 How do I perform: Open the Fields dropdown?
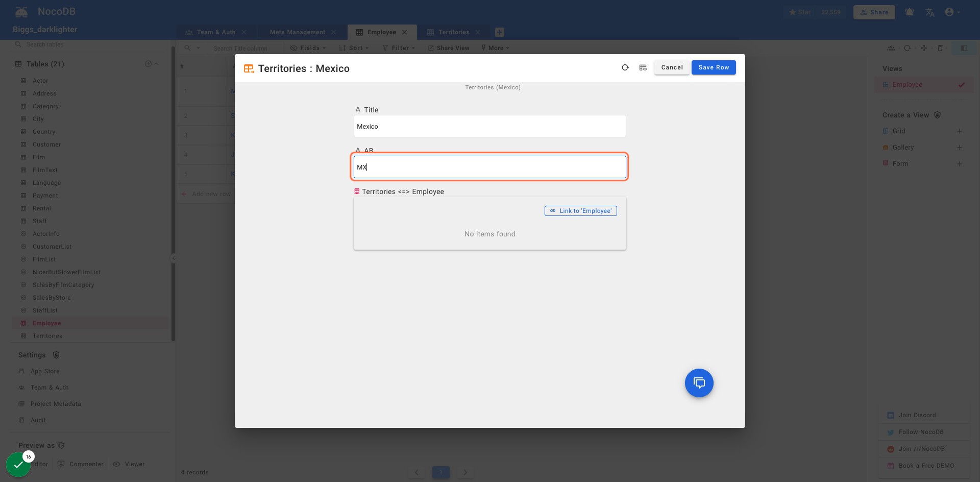[308, 48]
